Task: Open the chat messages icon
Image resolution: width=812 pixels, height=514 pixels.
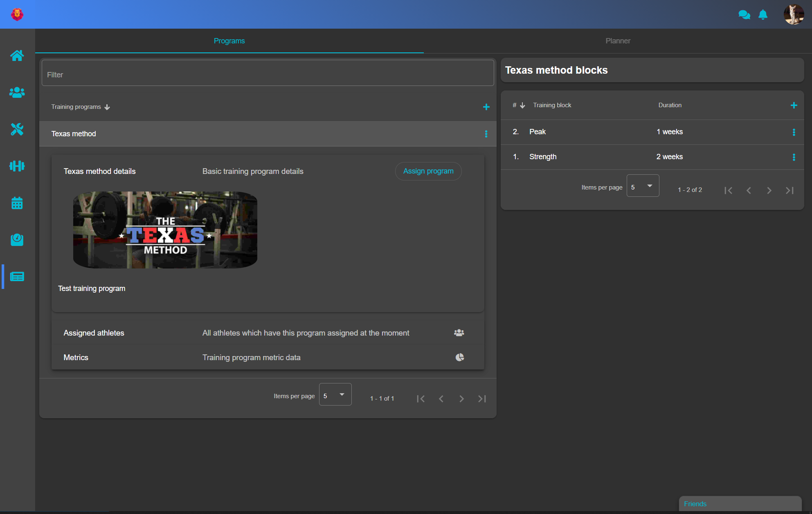Action: [744, 15]
